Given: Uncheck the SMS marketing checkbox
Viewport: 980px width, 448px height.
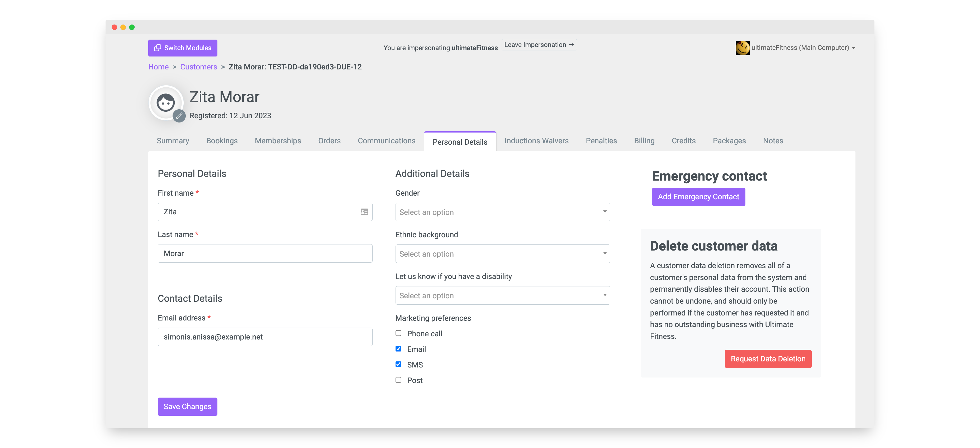Looking at the screenshot, I should click(x=398, y=364).
